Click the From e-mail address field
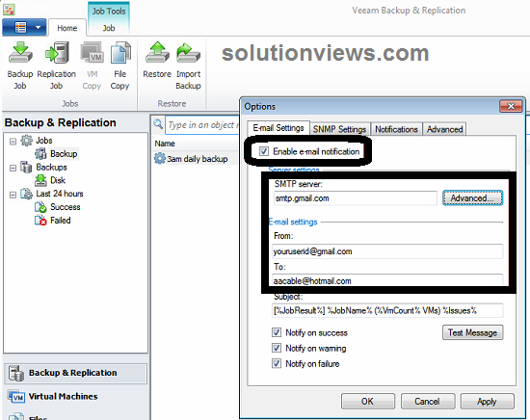The image size is (530, 420). coord(387,251)
